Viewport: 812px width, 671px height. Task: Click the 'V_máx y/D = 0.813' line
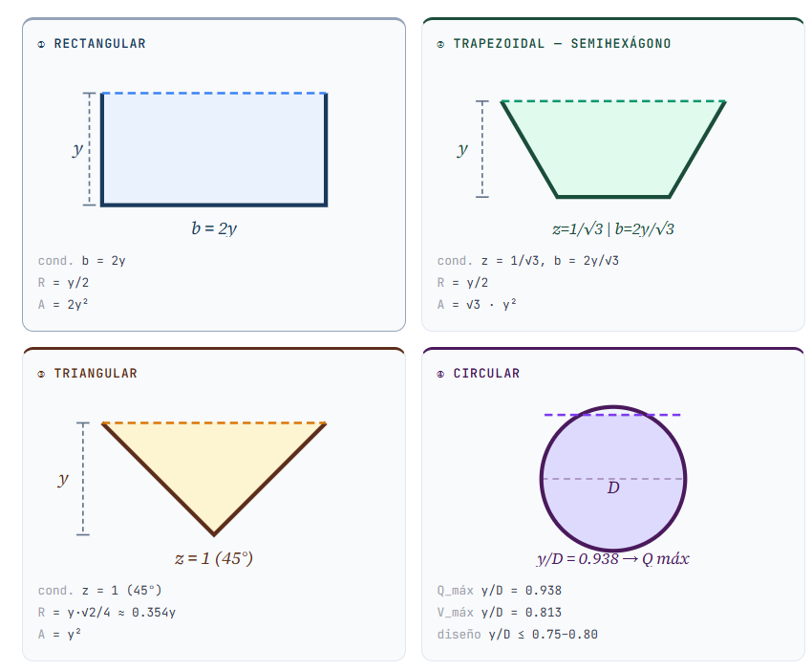coord(499,612)
